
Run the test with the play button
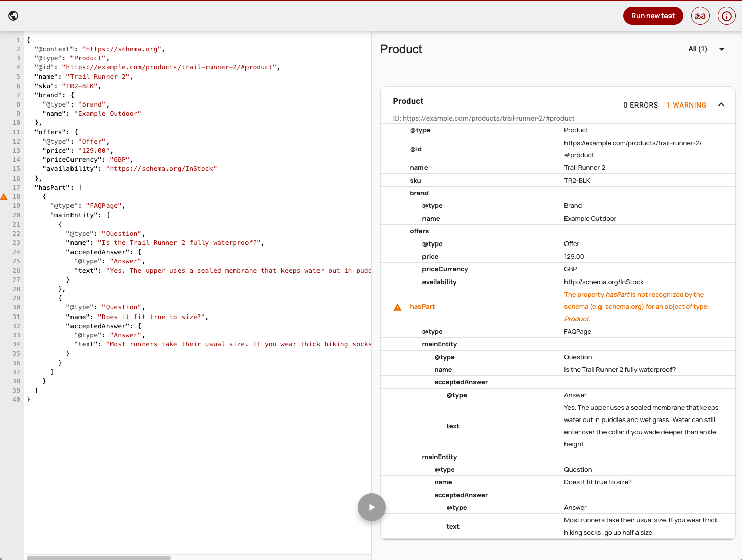[372, 507]
